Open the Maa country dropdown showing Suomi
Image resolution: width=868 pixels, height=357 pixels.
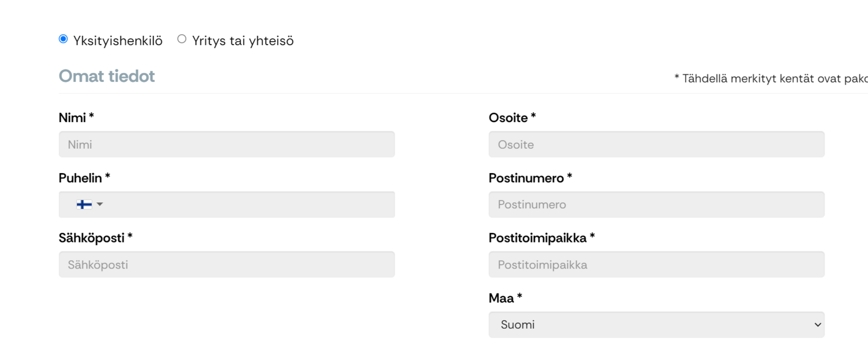tap(656, 324)
